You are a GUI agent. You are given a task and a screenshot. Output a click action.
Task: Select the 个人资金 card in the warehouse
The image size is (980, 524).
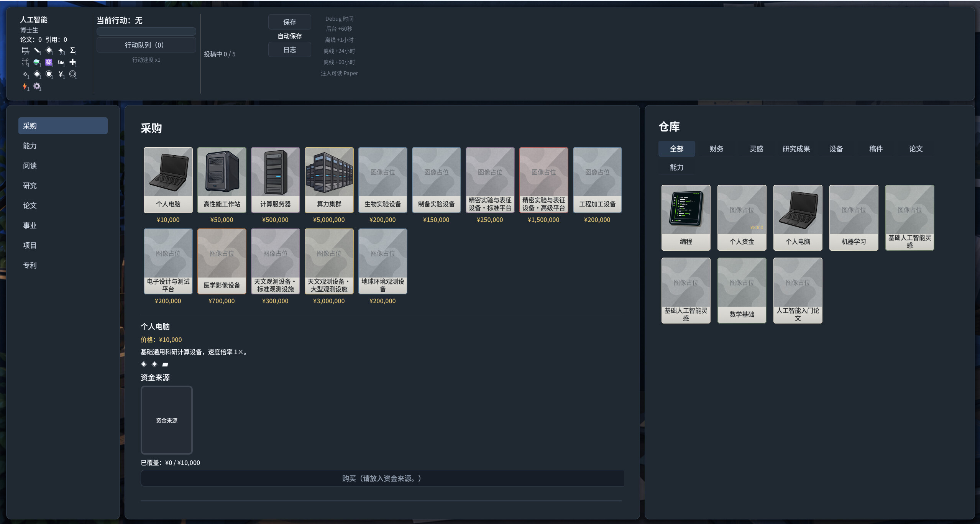(742, 218)
